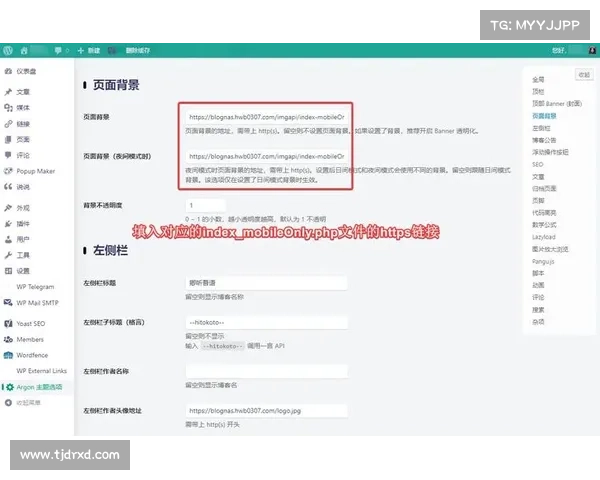The width and height of the screenshot is (600, 480).
Task: Jump to 评论 section in outline panel
Action: point(538,297)
